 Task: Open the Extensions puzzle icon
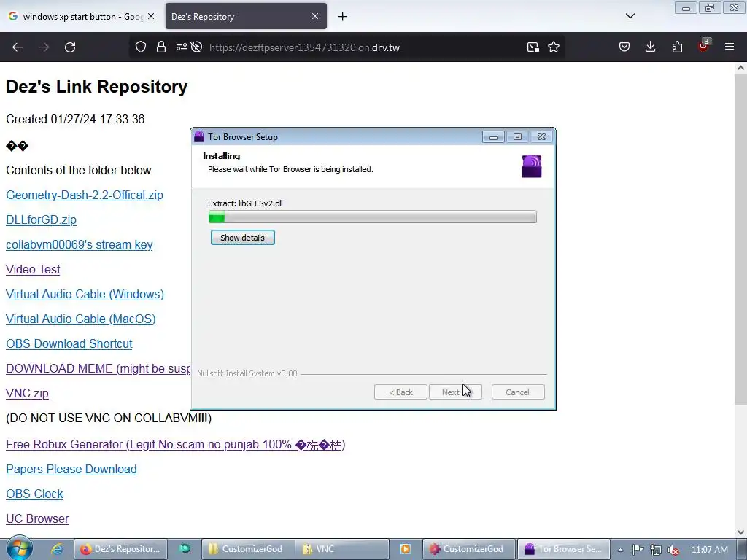click(677, 47)
